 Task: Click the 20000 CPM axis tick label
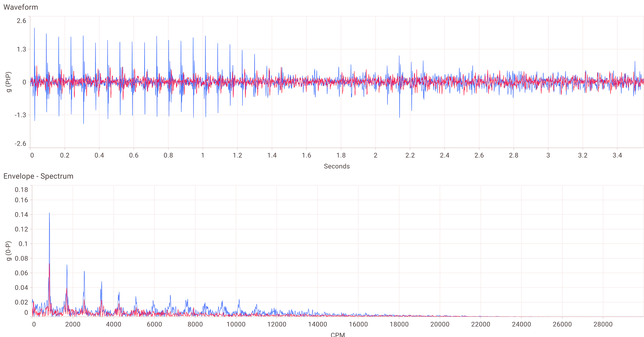440,324
